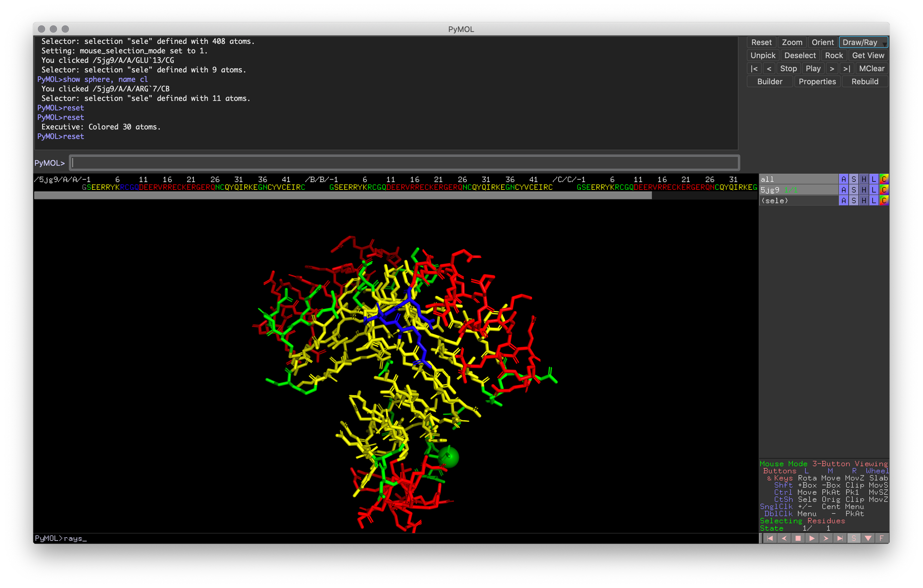The width and height of the screenshot is (923, 588).
Task: Open the Show menu for (sele)
Action: [x=854, y=200]
